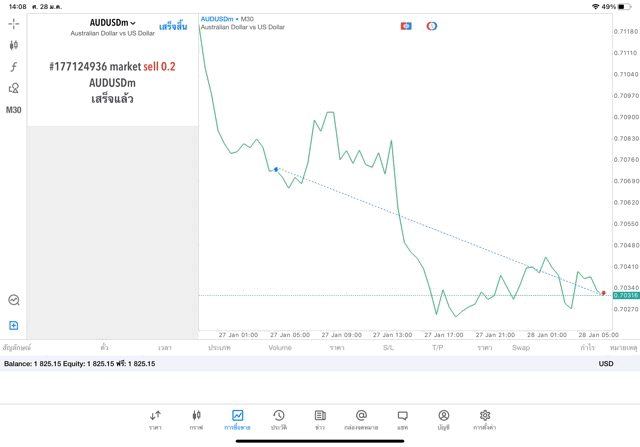Image resolution: width=640 pixels, height=447 pixels.
Task: Sort by the Volume column header
Action: tap(280, 348)
